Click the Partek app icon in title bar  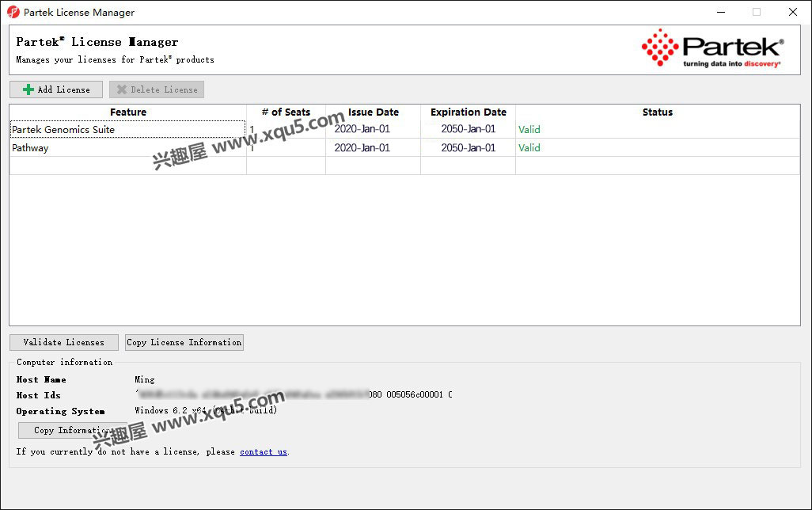(13, 12)
